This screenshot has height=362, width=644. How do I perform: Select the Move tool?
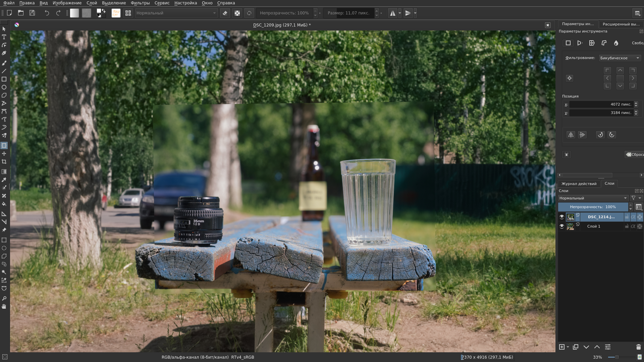[x=4, y=154]
